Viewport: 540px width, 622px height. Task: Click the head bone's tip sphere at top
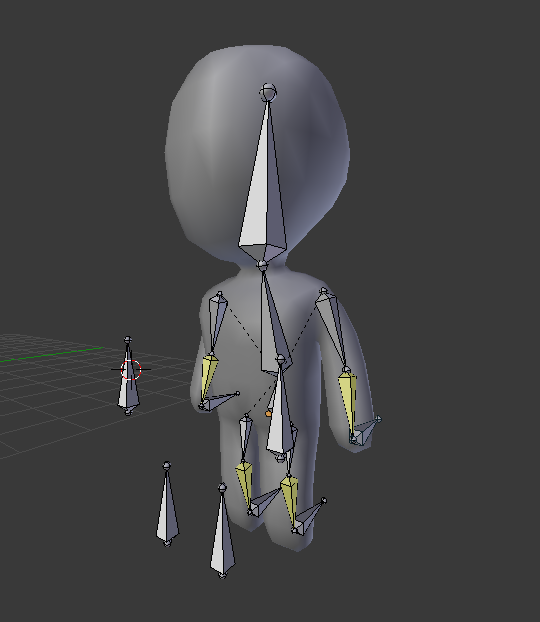click(268, 92)
